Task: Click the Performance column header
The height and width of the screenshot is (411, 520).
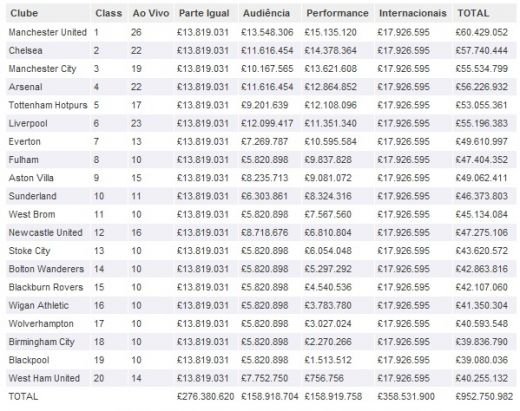Action: [x=337, y=13]
